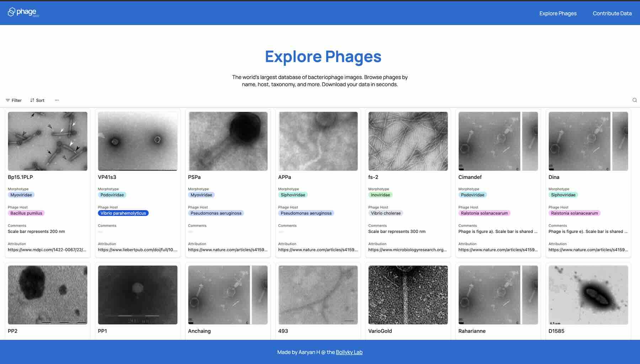Screen dimensions: 640x364
Task: Click 'Scale bar represents 300 nm' comment
Action: pos(397,231)
